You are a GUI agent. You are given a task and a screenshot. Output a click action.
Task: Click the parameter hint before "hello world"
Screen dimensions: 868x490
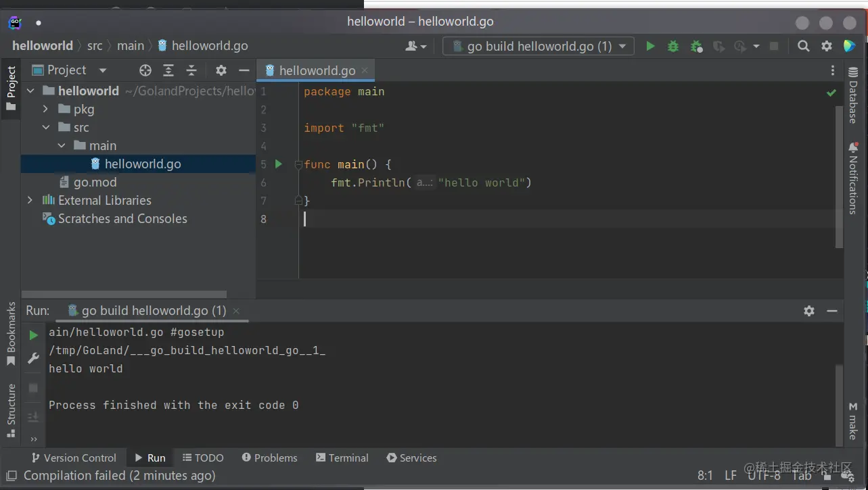click(425, 182)
